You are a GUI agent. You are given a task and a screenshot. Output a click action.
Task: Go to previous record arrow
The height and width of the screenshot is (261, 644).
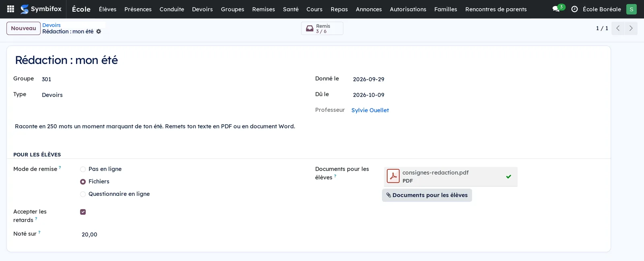pos(618,28)
